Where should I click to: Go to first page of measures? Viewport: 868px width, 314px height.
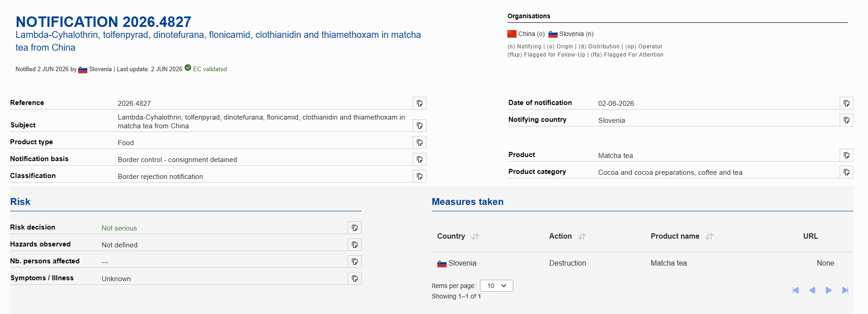(796, 290)
